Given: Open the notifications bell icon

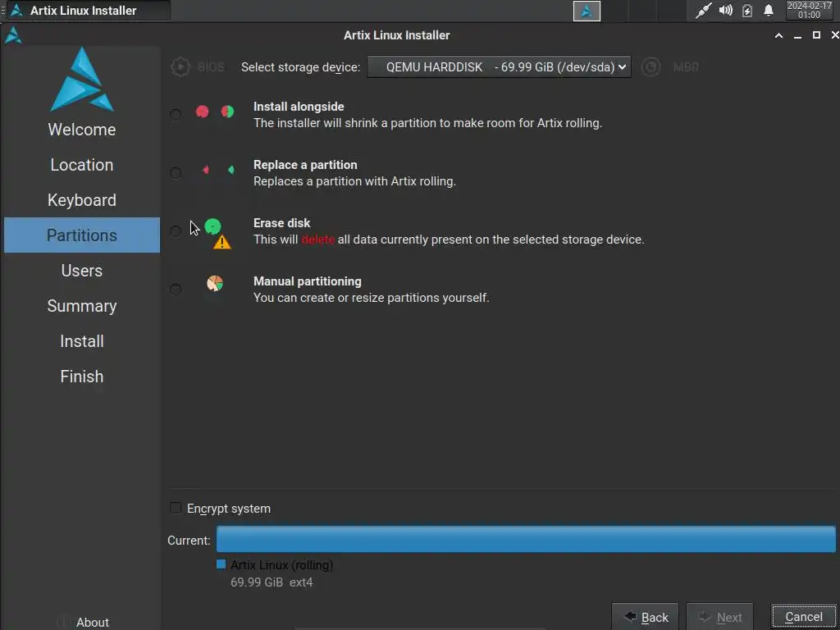Looking at the screenshot, I should [x=769, y=11].
